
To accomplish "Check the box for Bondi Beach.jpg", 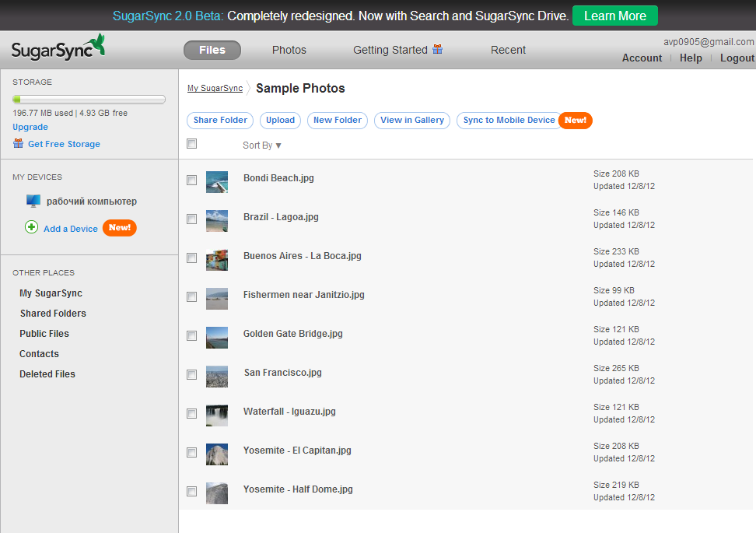I will click(x=192, y=181).
